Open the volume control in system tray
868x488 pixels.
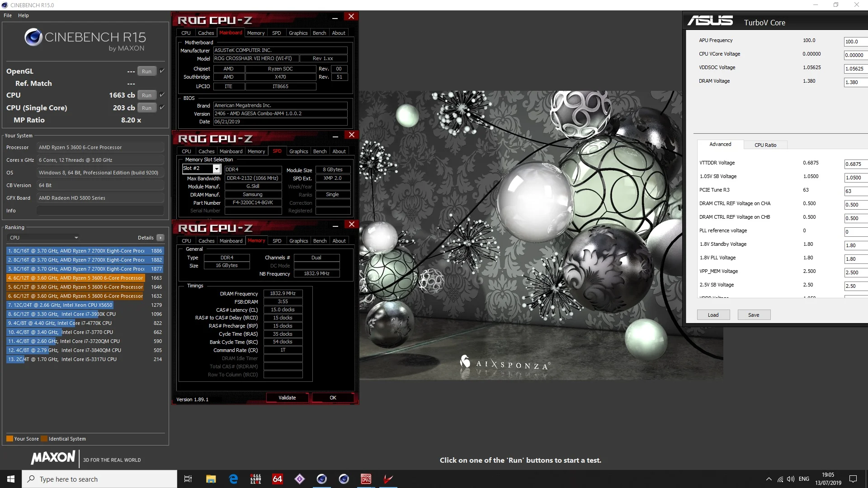click(x=791, y=479)
